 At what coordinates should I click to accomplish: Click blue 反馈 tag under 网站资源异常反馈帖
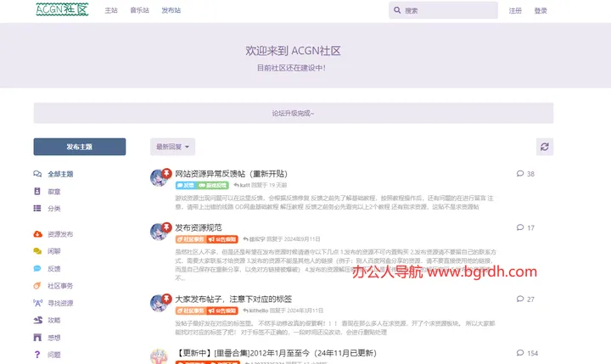(x=186, y=185)
